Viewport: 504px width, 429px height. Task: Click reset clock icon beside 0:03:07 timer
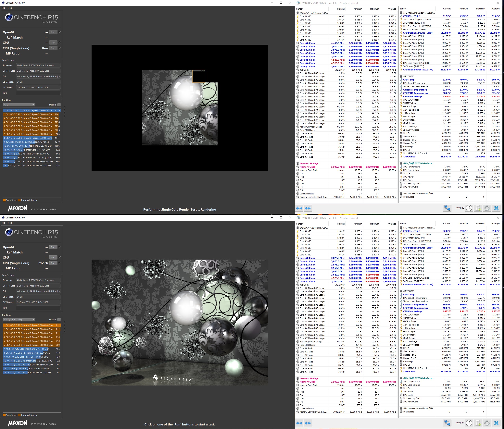point(469,423)
